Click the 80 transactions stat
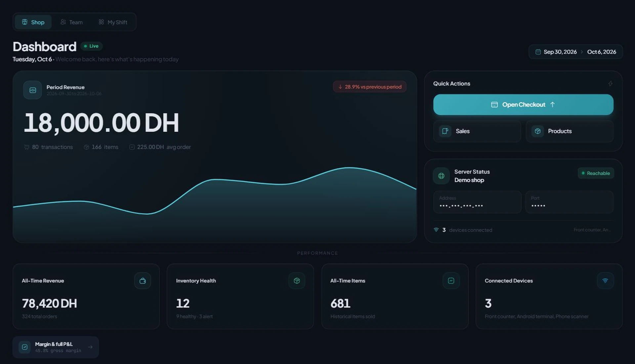This screenshot has height=364, width=635. click(x=48, y=147)
